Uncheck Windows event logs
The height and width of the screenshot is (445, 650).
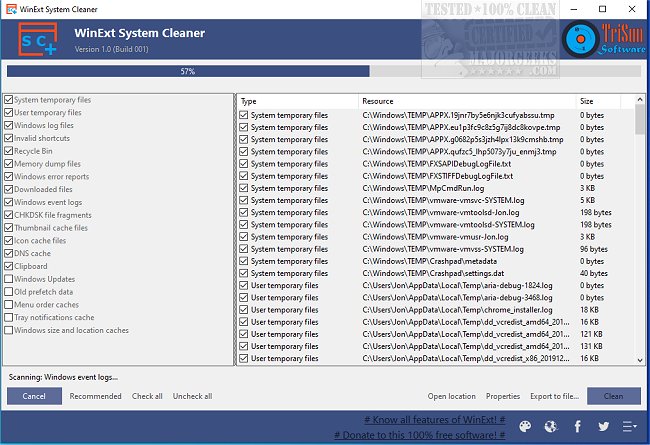click(9, 202)
